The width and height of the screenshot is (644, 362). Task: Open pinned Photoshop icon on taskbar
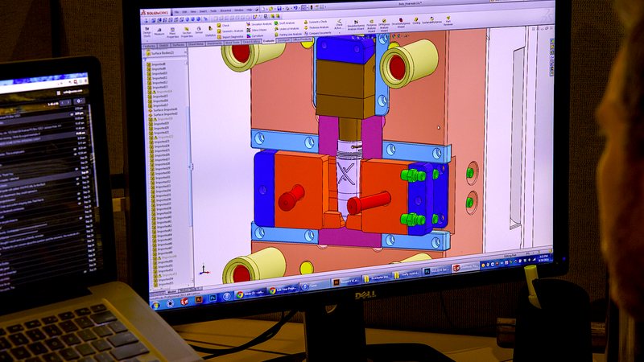coord(213,297)
